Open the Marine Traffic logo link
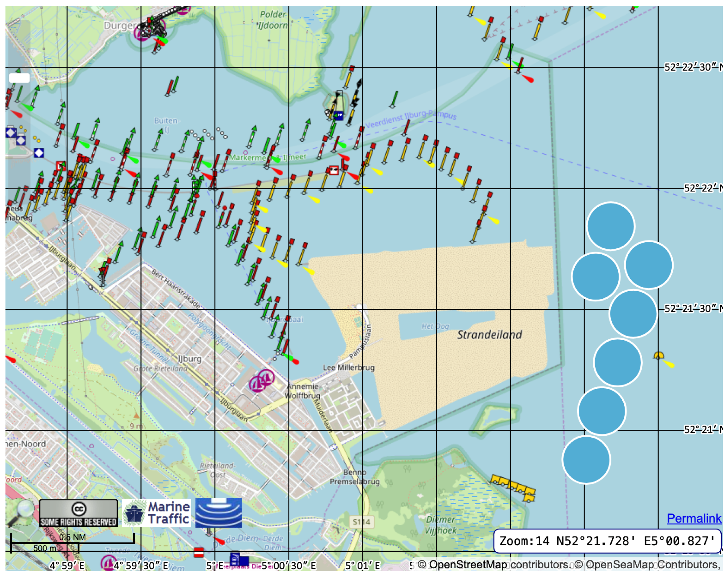This screenshot has height=576, width=728. coord(156,513)
